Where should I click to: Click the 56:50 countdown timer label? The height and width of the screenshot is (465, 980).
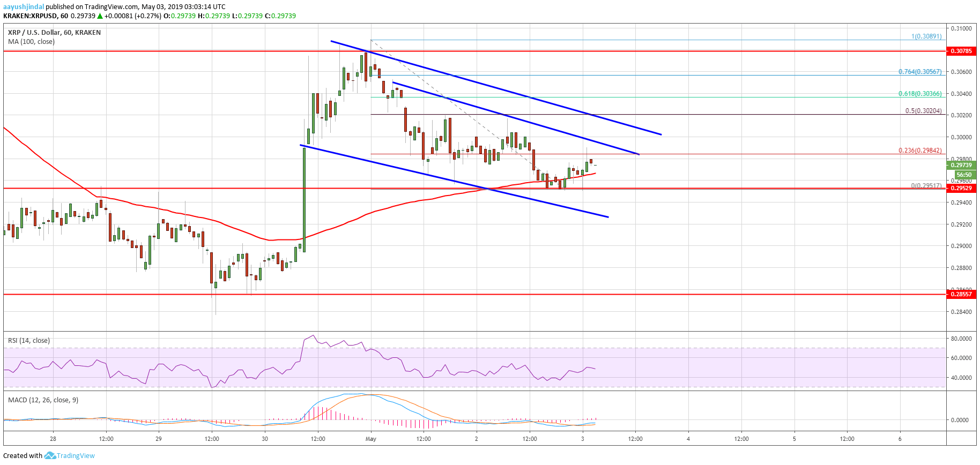964,175
